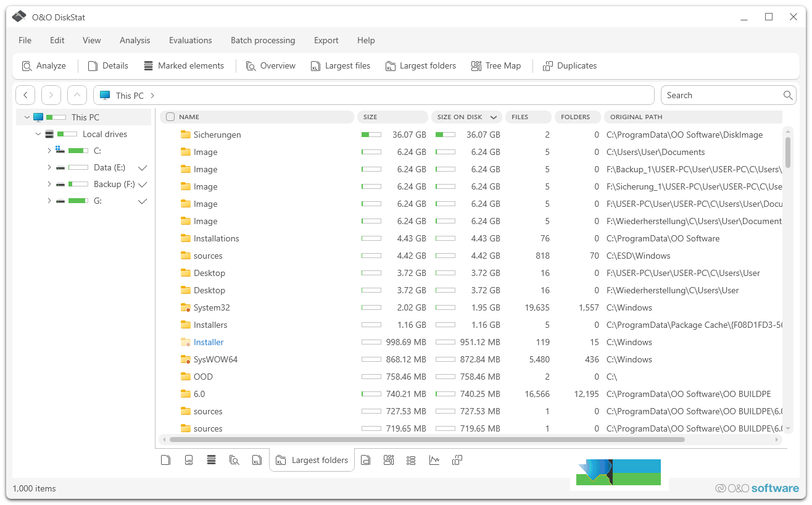Show Marked elements from the toolbar
812x505 pixels.
coord(184,66)
